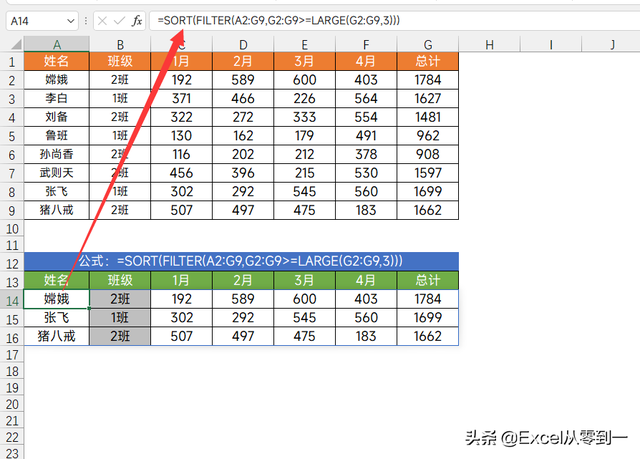This screenshot has height=459, width=640.
Task: Click cell 1699 in row 15
Action: click(428, 317)
